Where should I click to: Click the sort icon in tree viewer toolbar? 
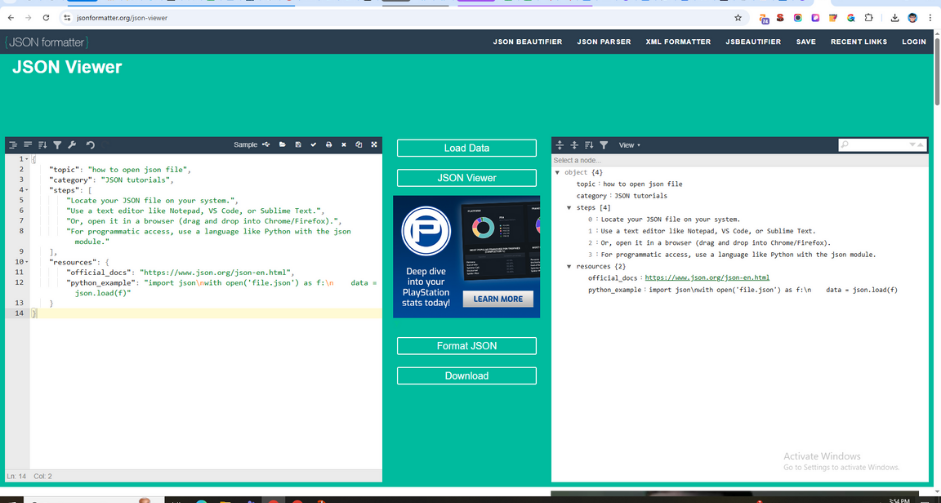point(589,145)
